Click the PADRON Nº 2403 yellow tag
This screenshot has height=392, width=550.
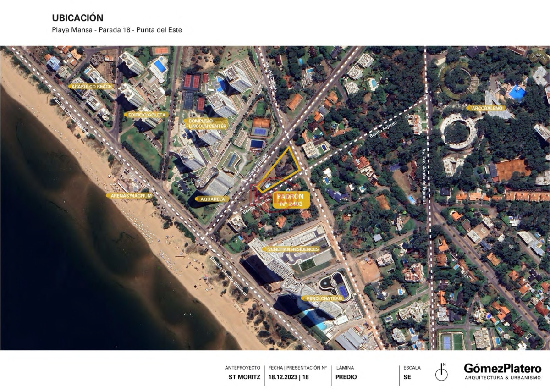(x=291, y=200)
